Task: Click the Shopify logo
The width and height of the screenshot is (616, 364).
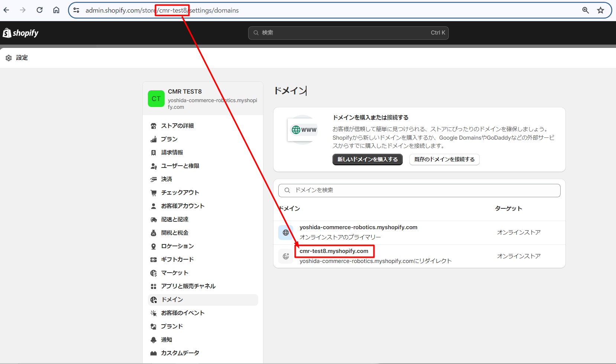Action: 21,33
